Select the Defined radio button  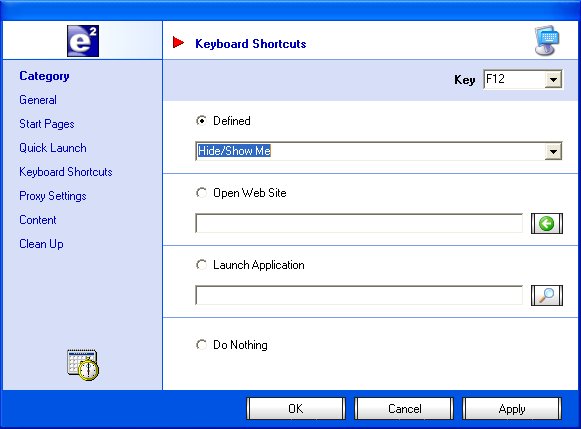tap(201, 121)
